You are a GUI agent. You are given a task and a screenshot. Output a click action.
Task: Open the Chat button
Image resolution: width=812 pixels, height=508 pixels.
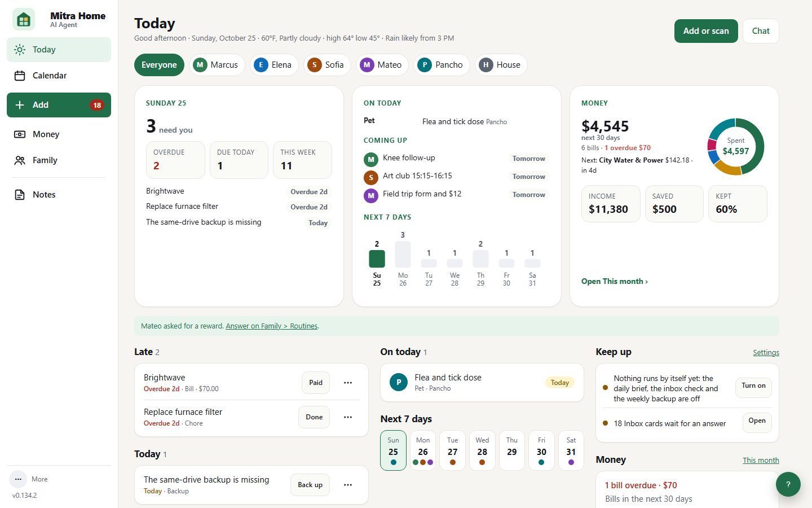[761, 31]
